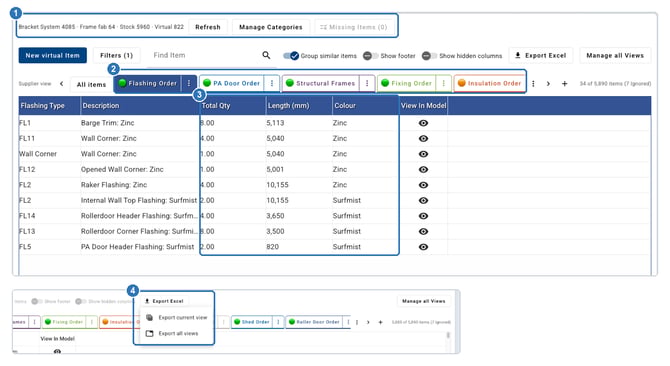The height and width of the screenshot is (366, 670).
Task: Click the '820' length cell
Action: [x=299, y=247]
